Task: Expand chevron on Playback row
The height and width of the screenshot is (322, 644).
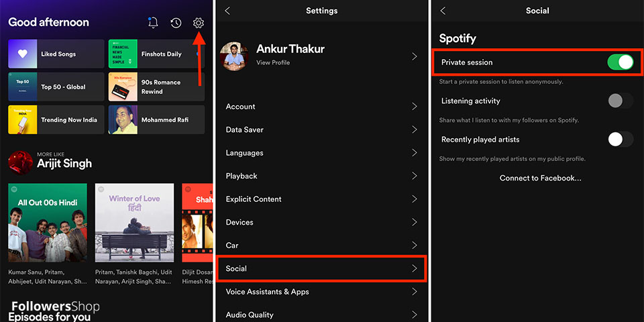Action: (x=415, y=176)
